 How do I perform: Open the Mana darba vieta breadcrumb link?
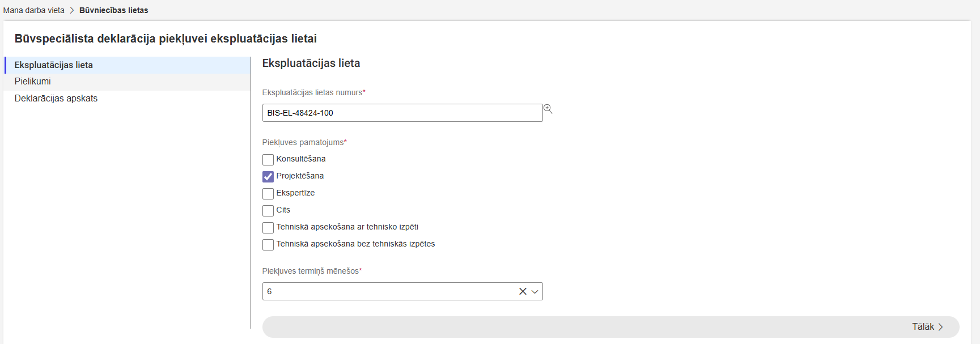[x=34, y=10]
